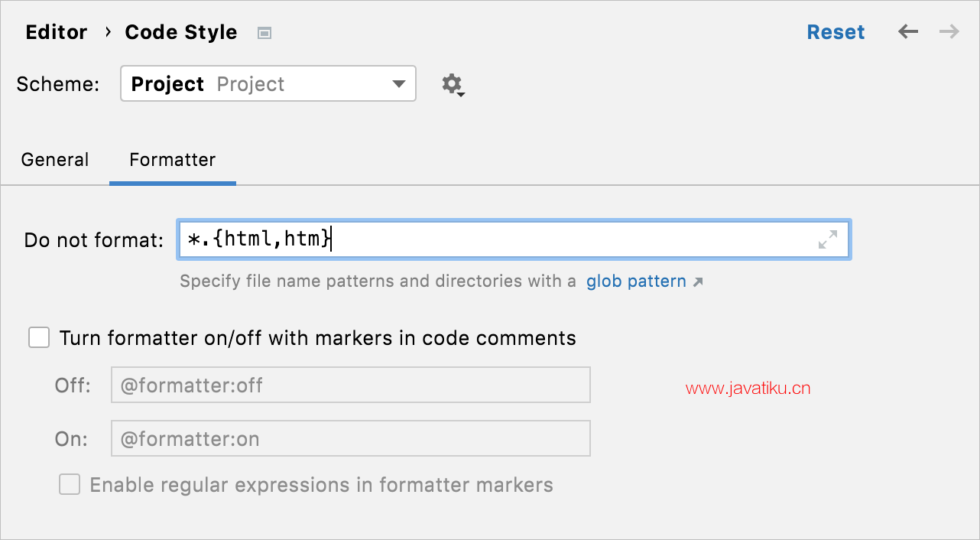
Task: Open the Scheme dropdown
Action: click(x=268, y=84)
